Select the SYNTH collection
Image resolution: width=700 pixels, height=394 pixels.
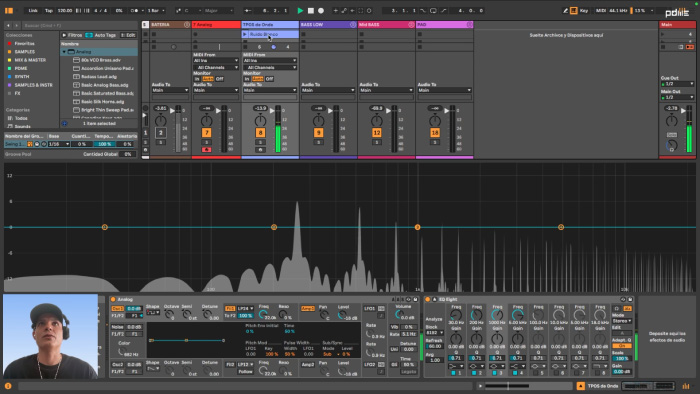pyautogui.click(x=21, y=77)
